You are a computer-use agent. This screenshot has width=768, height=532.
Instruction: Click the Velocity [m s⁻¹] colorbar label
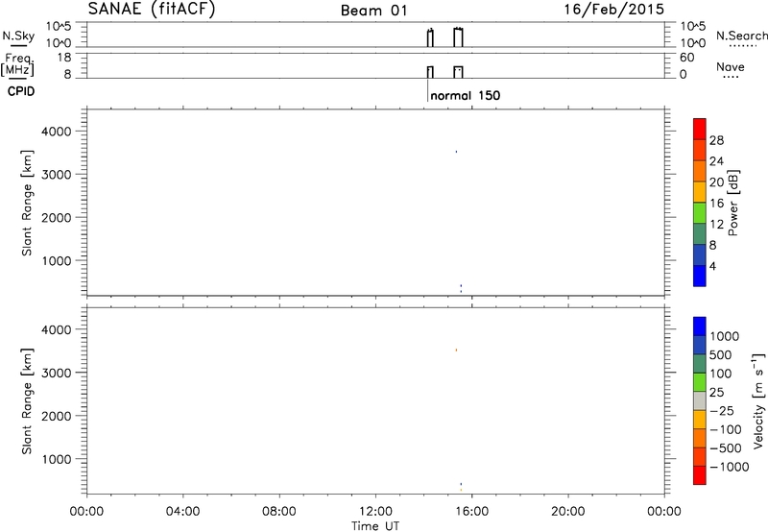click(x=758, y=400)
